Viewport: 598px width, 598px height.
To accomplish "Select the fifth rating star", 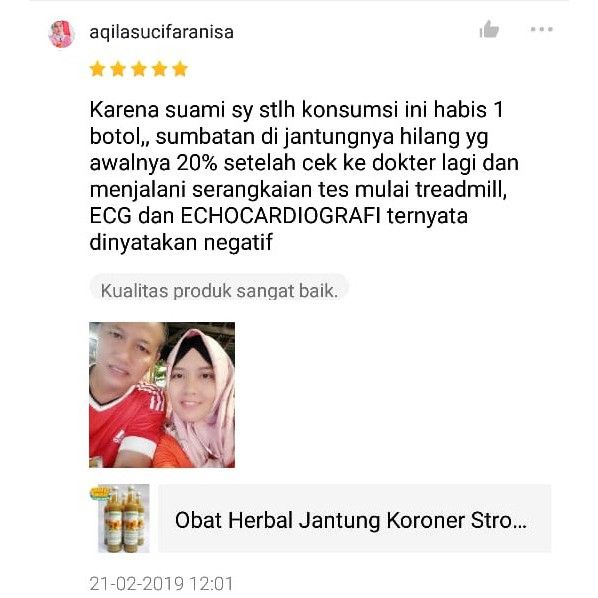I will pyautogui.click(x=180, y=69).
